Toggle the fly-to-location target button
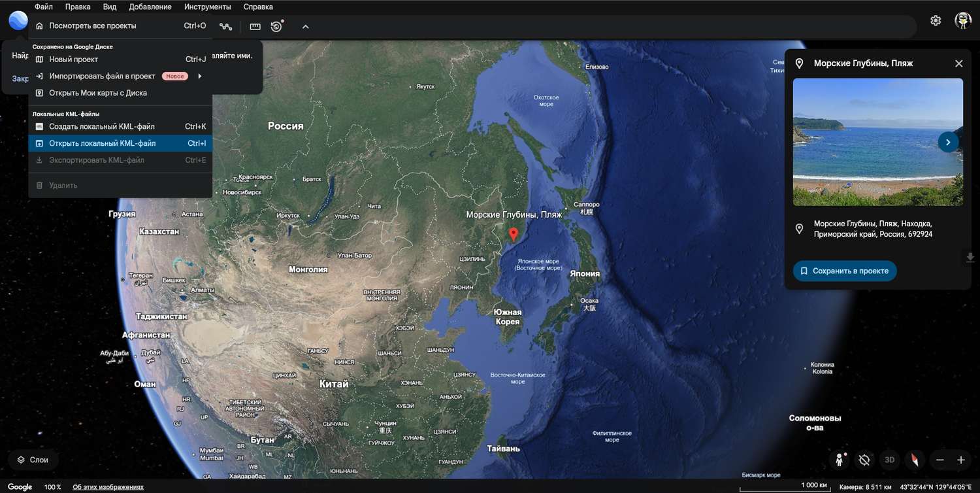Screen dimensions: 980x493 click(x=864, y=460)
